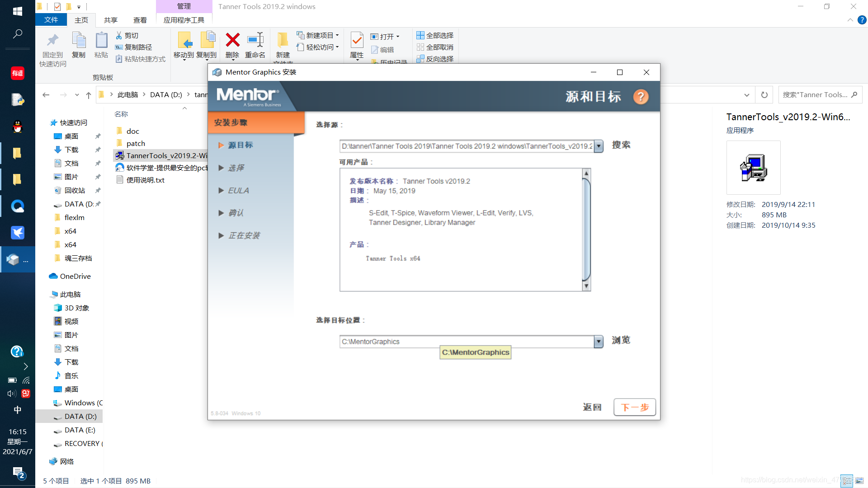Select the patch folder in file list
The image size is (868, 488).
click(136, 143)
